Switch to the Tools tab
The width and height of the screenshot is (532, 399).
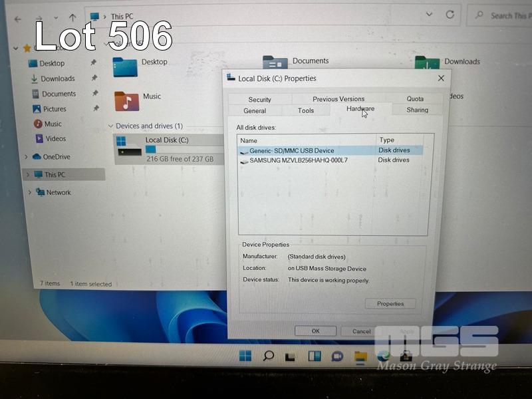coord(306,110)
